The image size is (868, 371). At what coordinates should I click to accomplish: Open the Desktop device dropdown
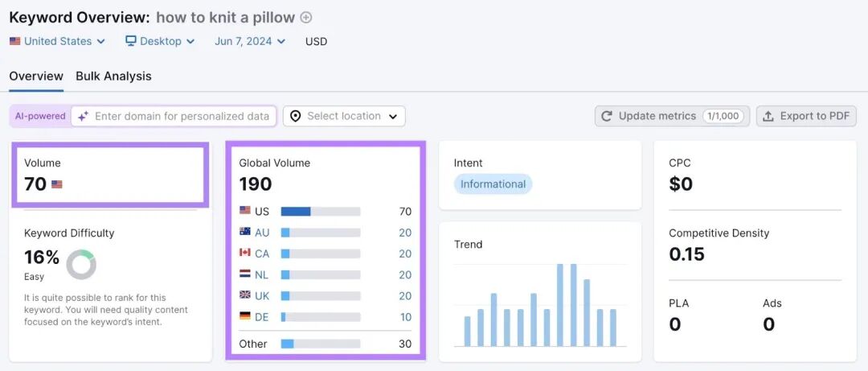pos(160,41)
